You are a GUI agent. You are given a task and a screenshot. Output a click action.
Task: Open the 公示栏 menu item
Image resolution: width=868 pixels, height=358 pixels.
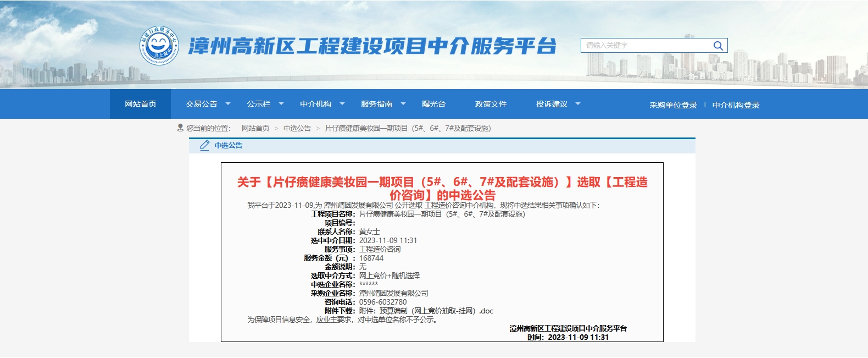[259, 104]
